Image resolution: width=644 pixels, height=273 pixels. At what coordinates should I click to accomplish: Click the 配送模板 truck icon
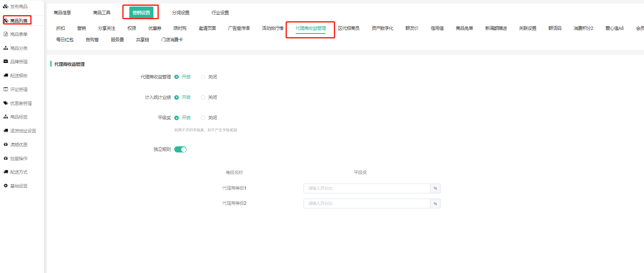pyautogui.click(x=6, y=76)
